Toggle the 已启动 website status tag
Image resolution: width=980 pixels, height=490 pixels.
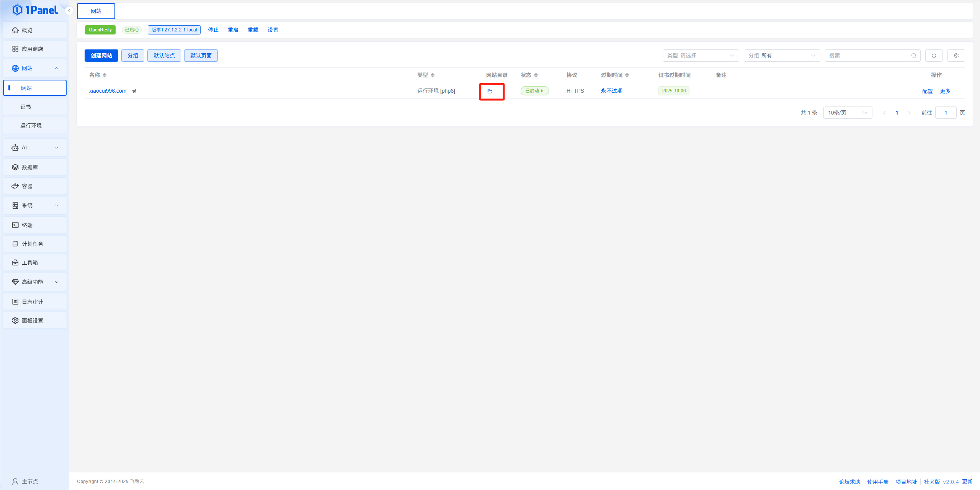coord(534,91)
